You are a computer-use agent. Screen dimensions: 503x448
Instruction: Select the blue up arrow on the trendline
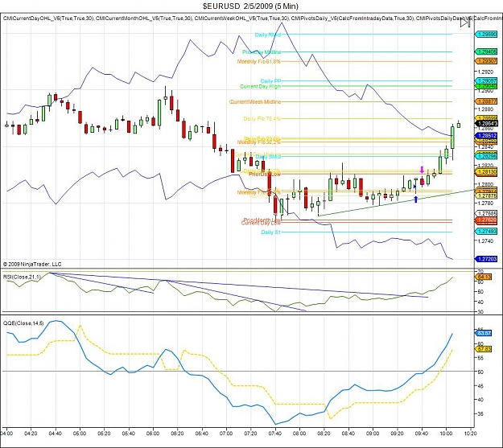[416, 199]
